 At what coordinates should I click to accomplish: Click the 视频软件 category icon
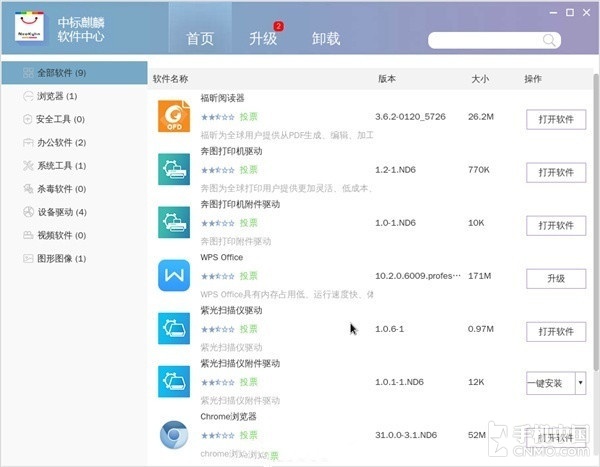coord(28,235)
